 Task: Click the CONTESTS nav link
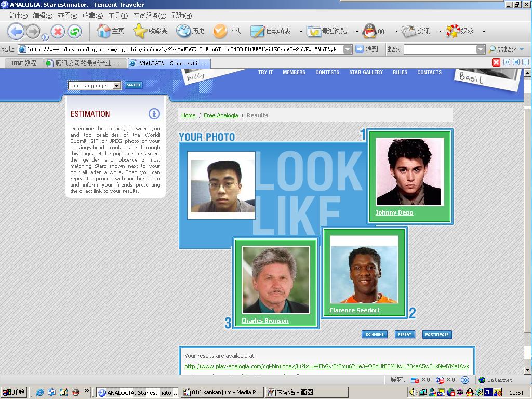327,72
